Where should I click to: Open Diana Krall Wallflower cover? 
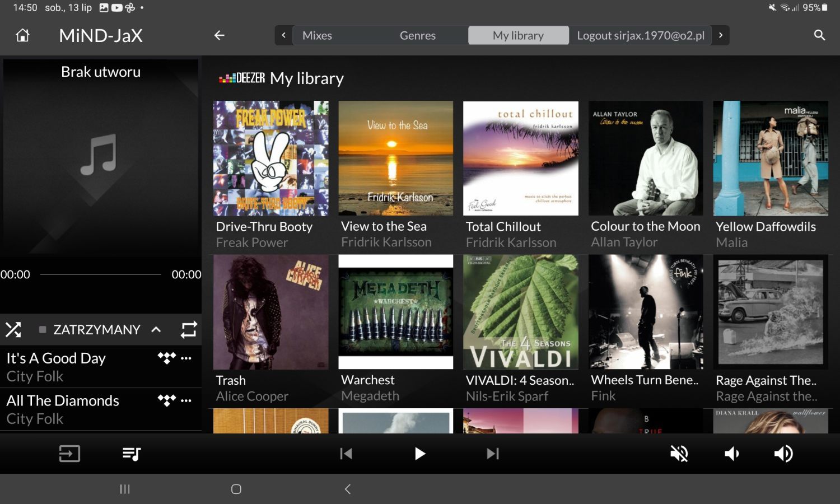pyautogui.click(x=771, y=421)
